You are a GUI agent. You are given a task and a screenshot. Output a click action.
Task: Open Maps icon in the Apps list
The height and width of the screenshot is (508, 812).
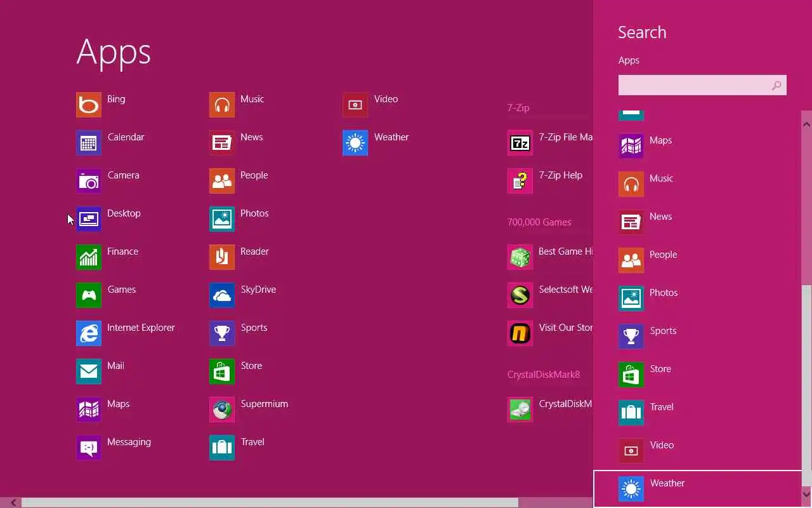click(89, 410)
